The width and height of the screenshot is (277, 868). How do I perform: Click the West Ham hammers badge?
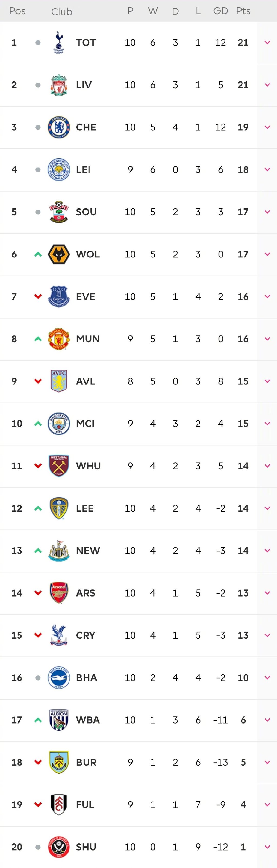pyautogui.click(x=59, y=466)
